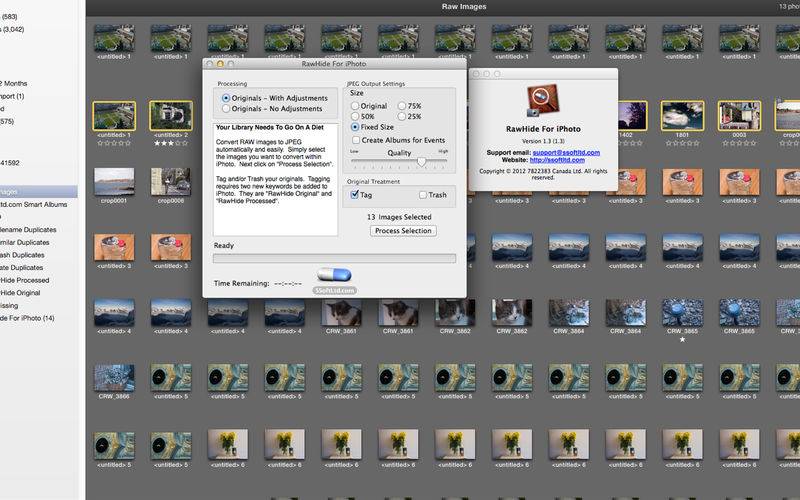Image resolution: width=800 pixels, height=500 pixels.
Task: Select the crop0001 thumbnail
Action: pyautogui.click(x=114, y=181)
